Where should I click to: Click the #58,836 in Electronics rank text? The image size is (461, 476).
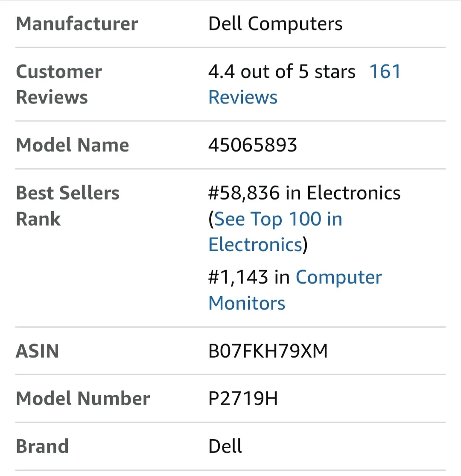(304, 193)
